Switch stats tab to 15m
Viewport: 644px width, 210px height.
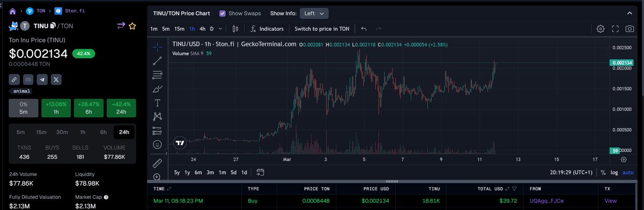coord(41,132)
